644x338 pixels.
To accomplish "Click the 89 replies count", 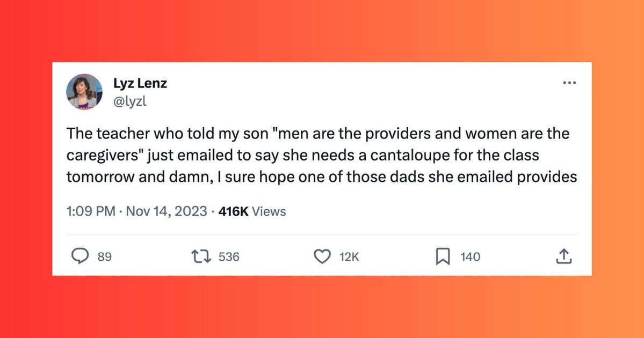I will [x=104, y=258].
